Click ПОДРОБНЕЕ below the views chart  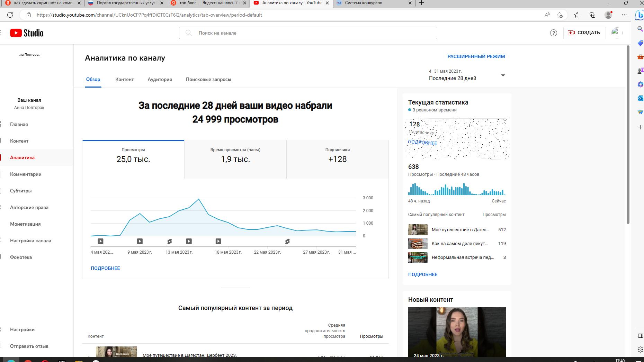coord(105,268)
